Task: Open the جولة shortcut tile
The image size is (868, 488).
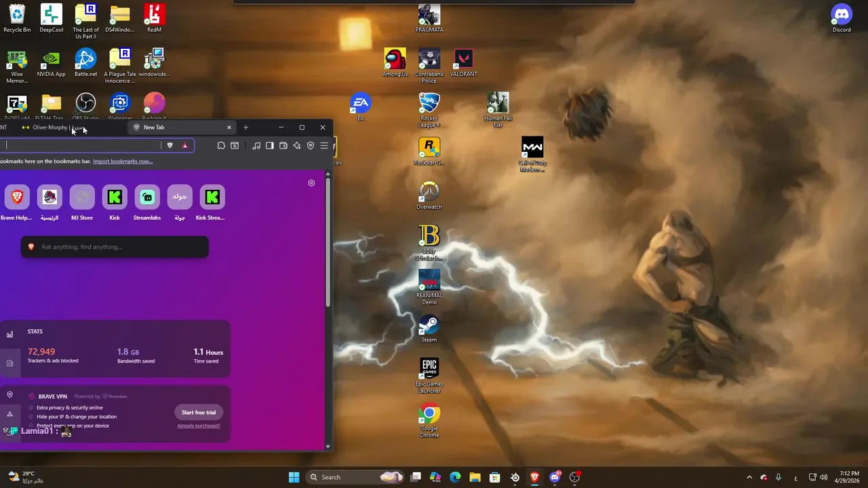Action: click(x=180, y=203)
